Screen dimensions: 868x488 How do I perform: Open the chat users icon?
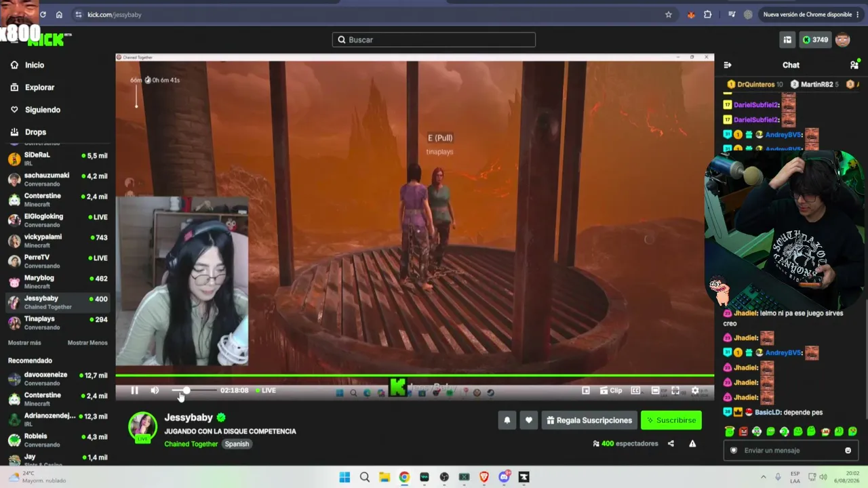tap(854, 65)
